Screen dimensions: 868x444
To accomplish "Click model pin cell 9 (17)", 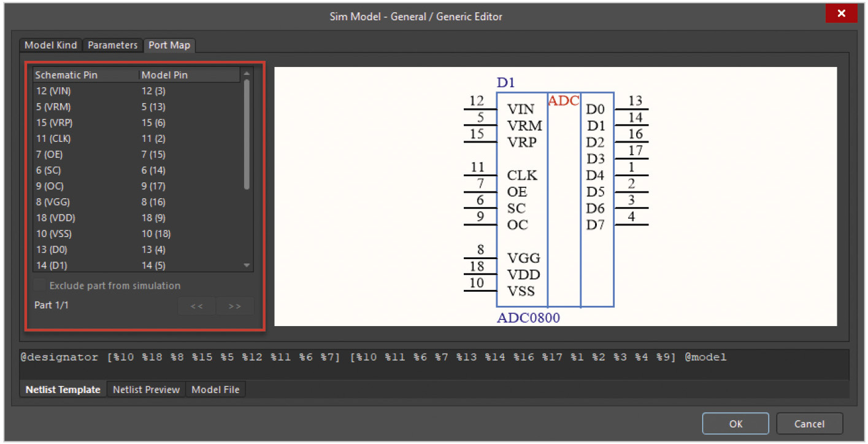I will click(x=153, y=187).
